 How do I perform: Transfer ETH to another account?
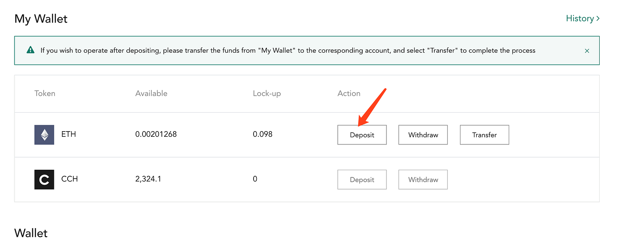pos(484,135)
